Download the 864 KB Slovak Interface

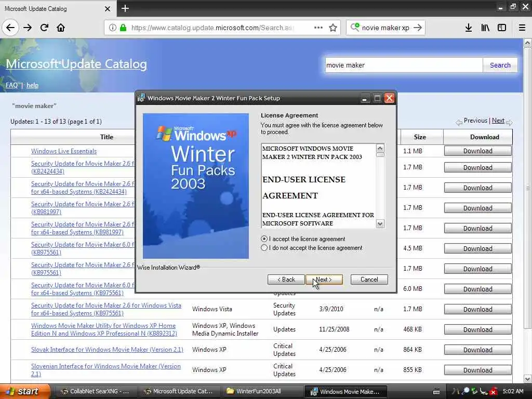pos(478,350)
